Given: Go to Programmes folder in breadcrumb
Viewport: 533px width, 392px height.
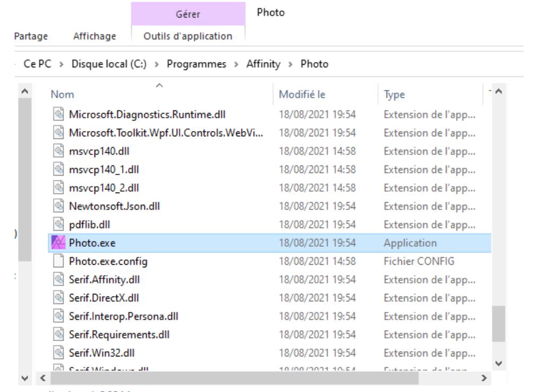Looking at the screenshot, I should (x=196, y=64).
